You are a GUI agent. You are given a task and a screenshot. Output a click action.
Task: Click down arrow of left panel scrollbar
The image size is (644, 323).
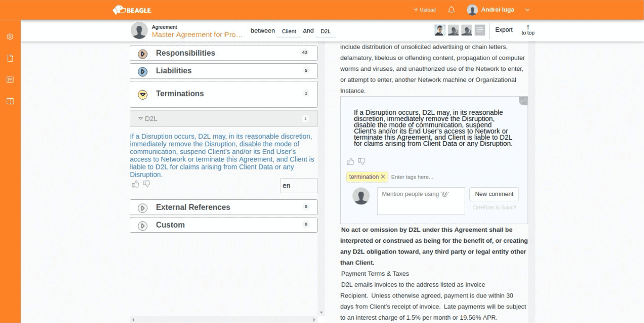[x=322, y=313]
